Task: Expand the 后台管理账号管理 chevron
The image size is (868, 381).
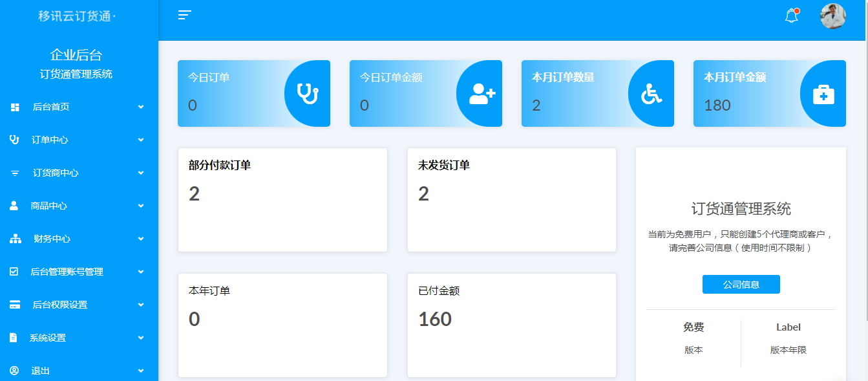Action: [x=141, y=272]
